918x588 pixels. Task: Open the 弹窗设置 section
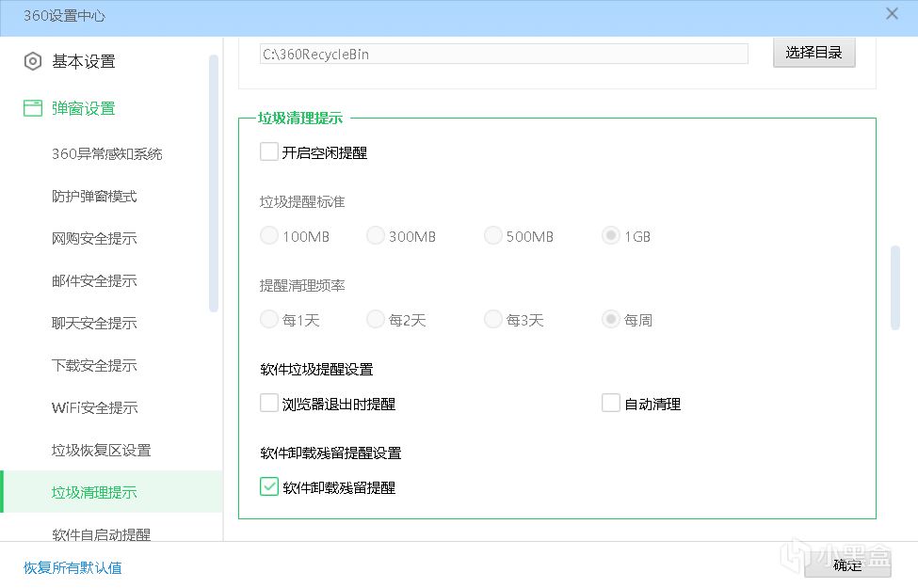point(84,108)
